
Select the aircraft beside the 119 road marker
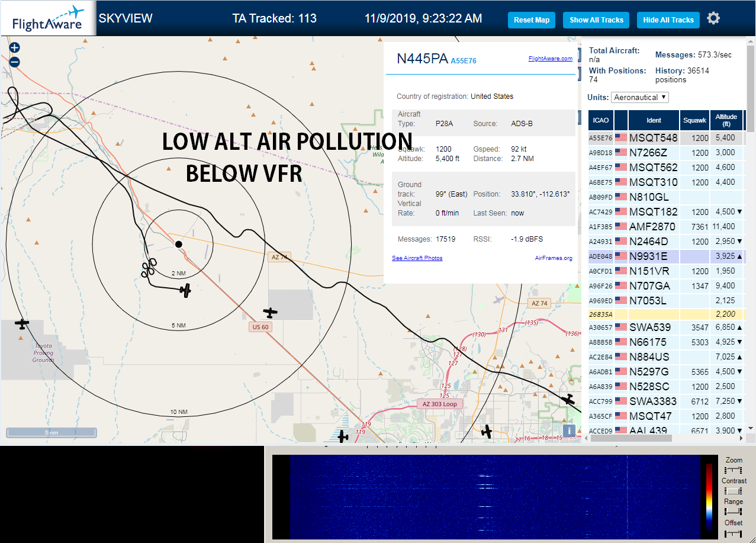(x=343, y=436)
